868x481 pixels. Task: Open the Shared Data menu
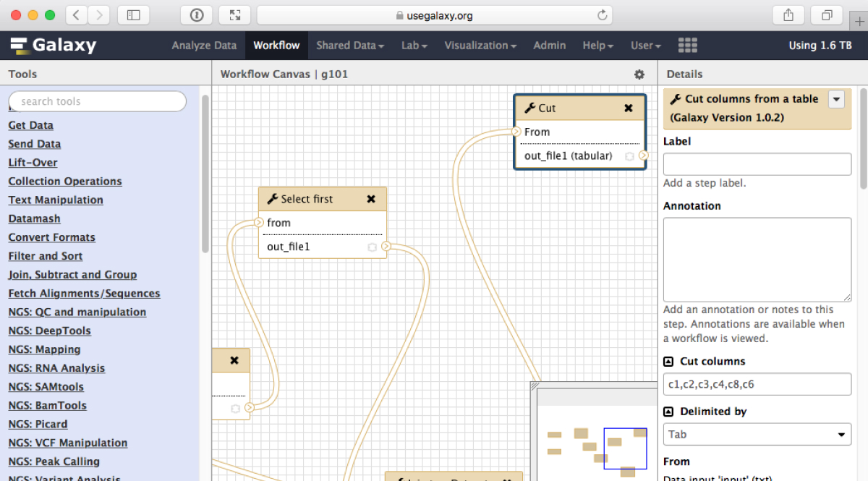(350, 46)
